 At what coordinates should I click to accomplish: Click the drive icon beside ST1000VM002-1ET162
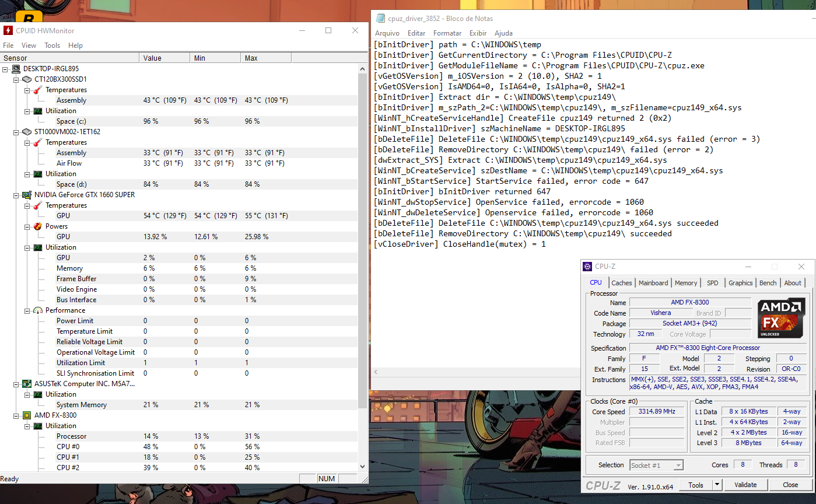click(x=26, y=132)
